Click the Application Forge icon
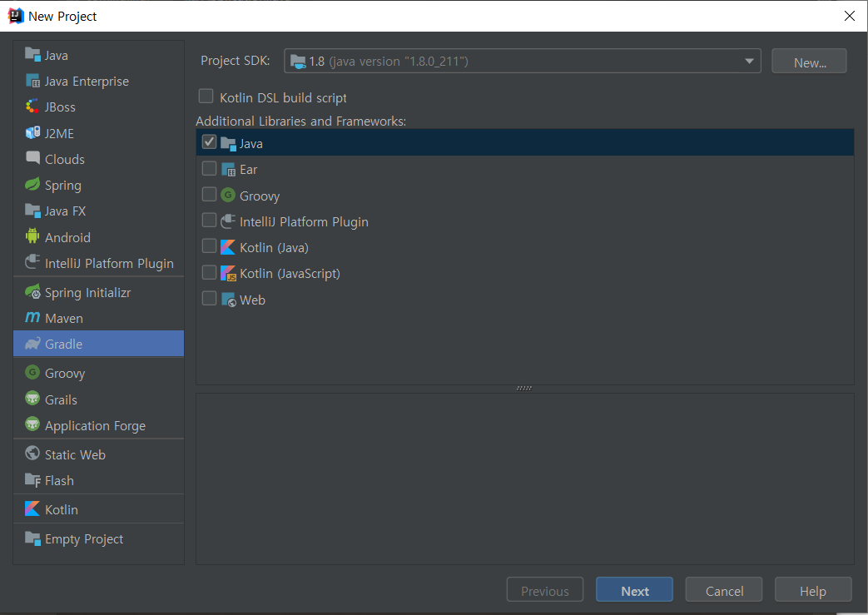Image resolution: width=868 pixels, height=615 pixels. (x=32, y=424)
